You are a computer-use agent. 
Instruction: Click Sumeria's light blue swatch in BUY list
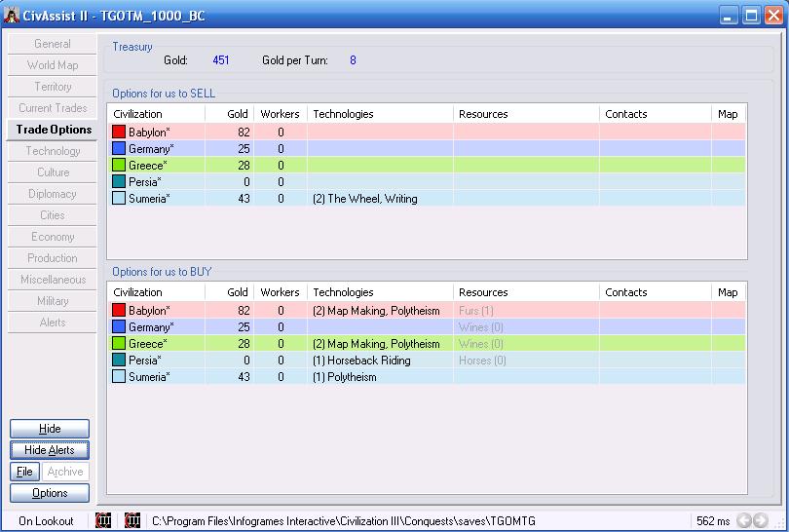pyautogui.click(x=119, y=376)
